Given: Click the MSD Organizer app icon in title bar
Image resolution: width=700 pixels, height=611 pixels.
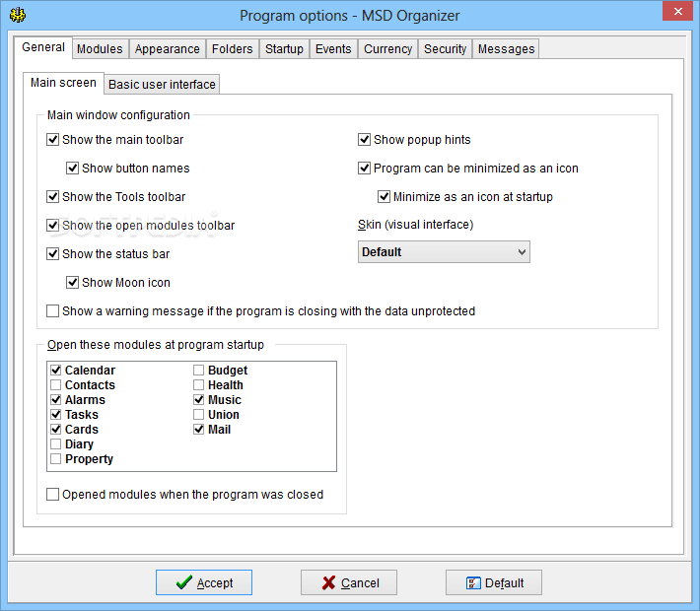Looking at the screenshot, I should pos(18,15).
